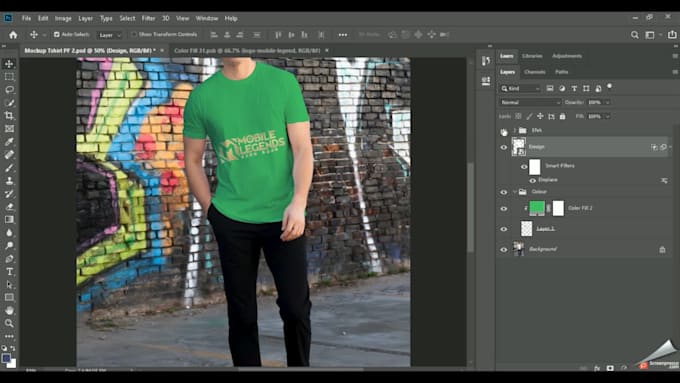Open the collapsed History panel icon
680x383 pixels.
pos(486,61)
